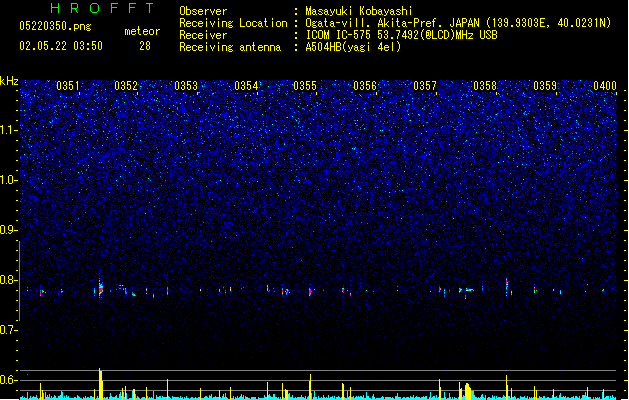Click the timestamp 02.05.22 03:50

(x=61, y=46)
